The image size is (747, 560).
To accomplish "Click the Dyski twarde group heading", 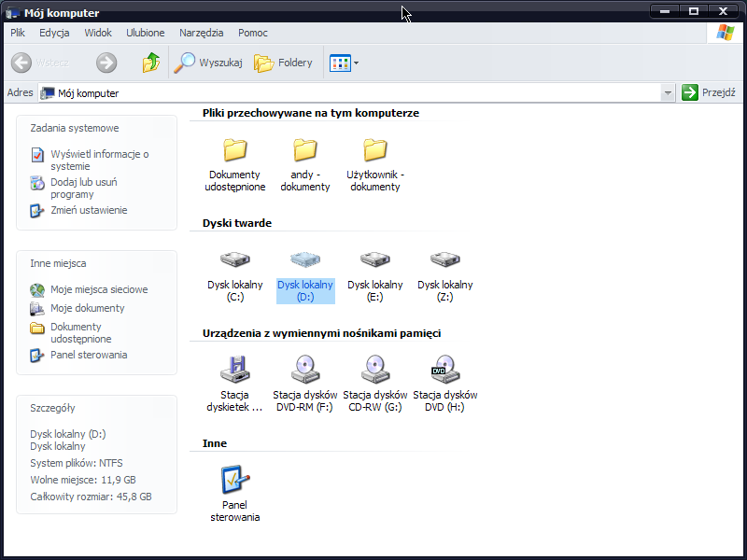I will click(x=237, y=223).
